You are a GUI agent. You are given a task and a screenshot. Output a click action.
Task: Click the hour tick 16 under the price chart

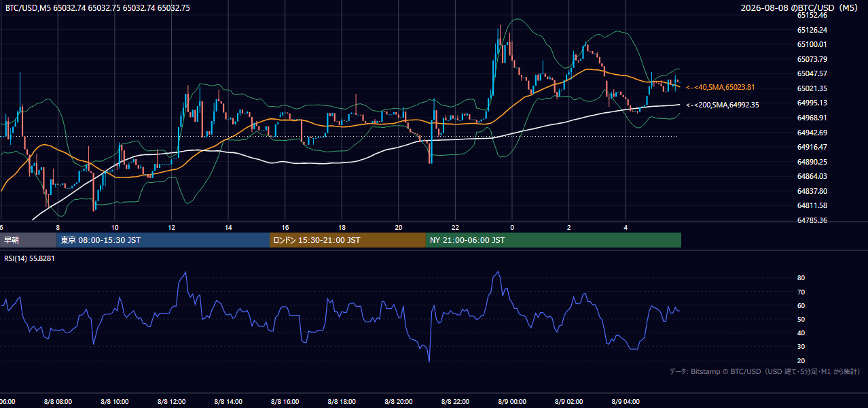coord(285,227)
